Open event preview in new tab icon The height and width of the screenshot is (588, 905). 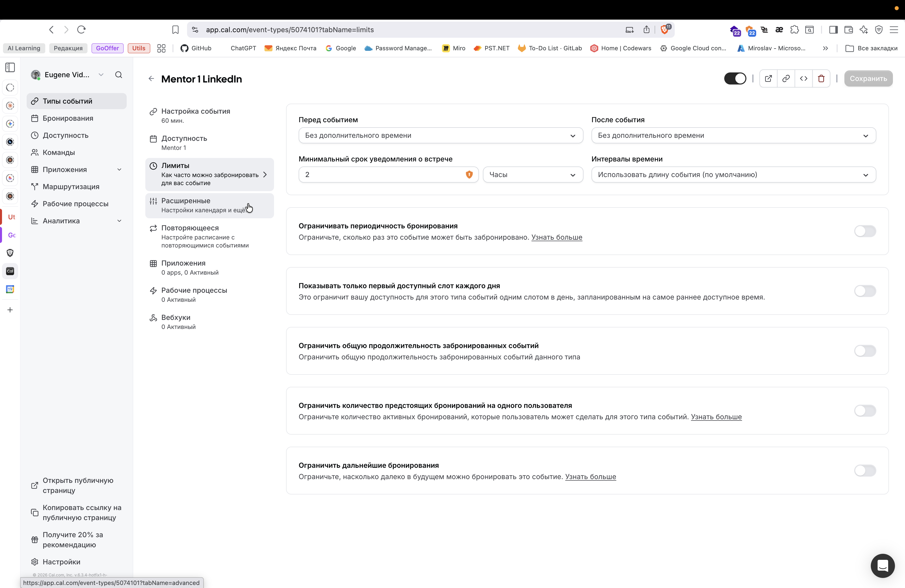pyautogui.click(x=768, y=79)
